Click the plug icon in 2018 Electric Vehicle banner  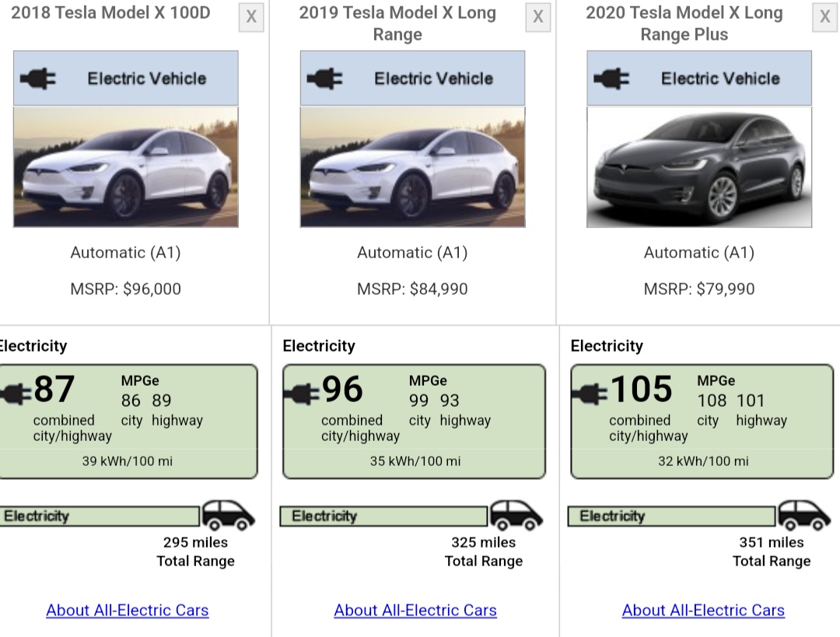(37, 79)
